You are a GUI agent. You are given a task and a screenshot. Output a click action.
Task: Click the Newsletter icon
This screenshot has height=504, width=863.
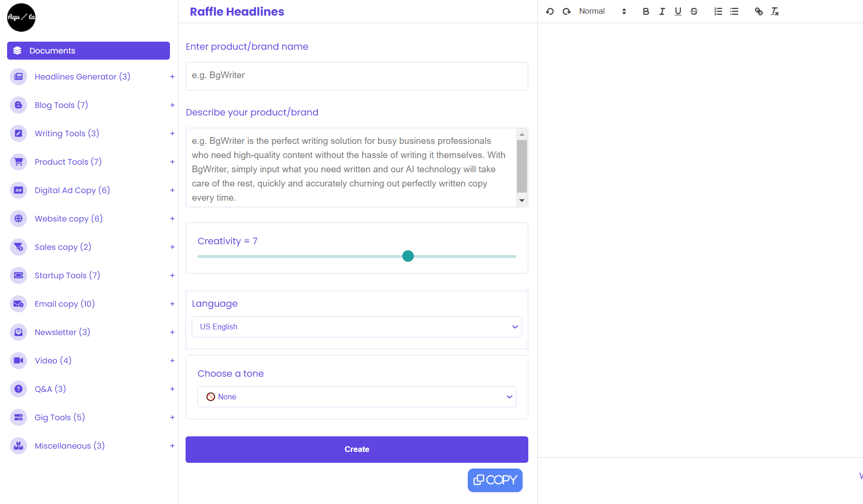point(18,332)
